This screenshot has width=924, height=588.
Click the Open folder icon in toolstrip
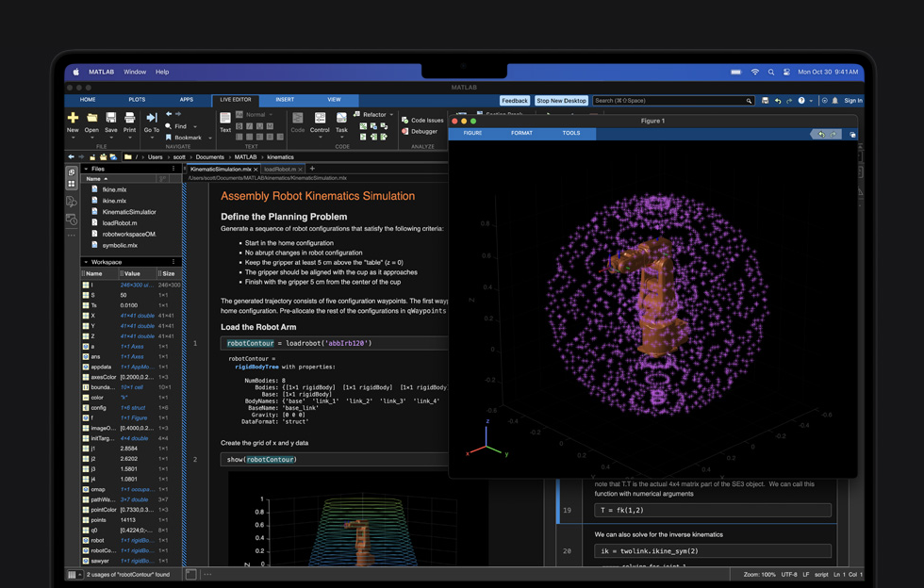(x=92, y=118)
